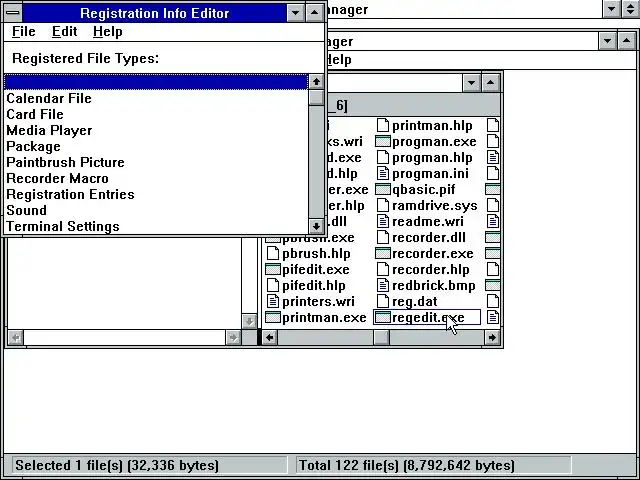The width and height of the screenshot is (640, 480).
Task: Click printman.exe program icon
Action: 273,317
